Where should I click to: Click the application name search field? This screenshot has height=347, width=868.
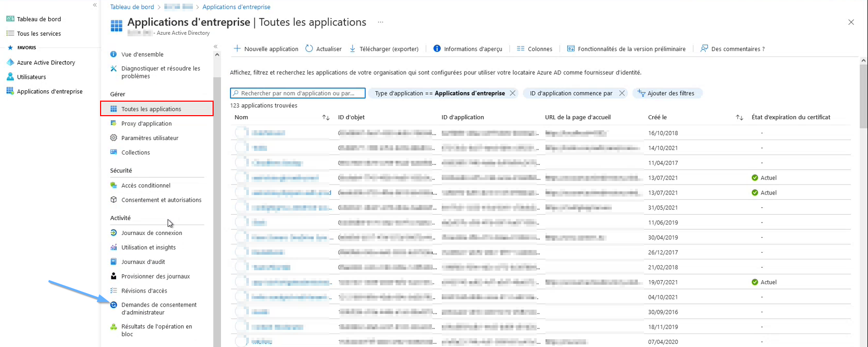tap(301, 93)
